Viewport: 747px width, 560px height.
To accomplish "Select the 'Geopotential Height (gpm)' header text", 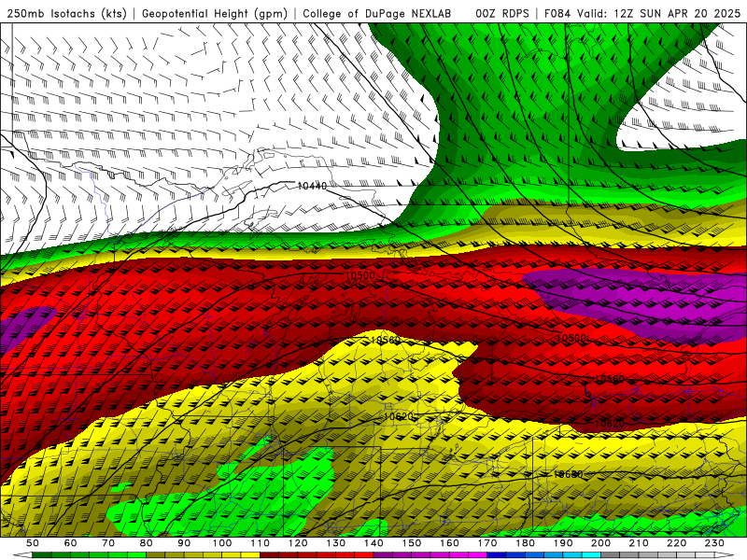I will (215, 14).
